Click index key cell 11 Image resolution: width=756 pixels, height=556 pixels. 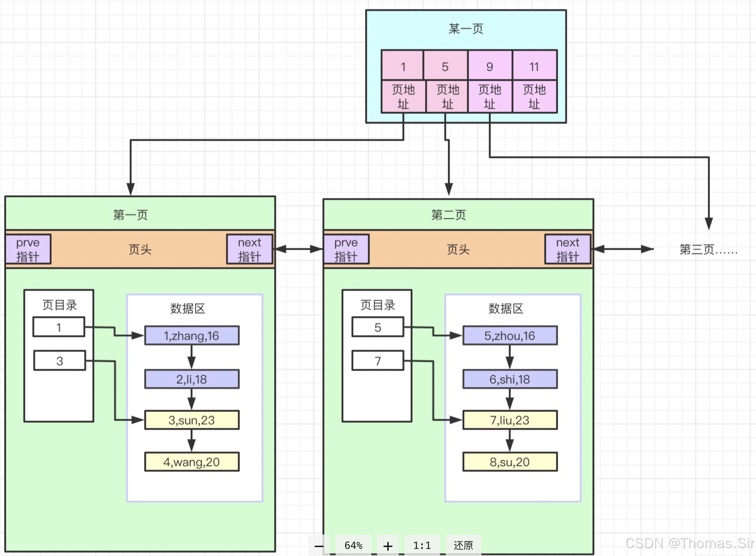[534, 66]
